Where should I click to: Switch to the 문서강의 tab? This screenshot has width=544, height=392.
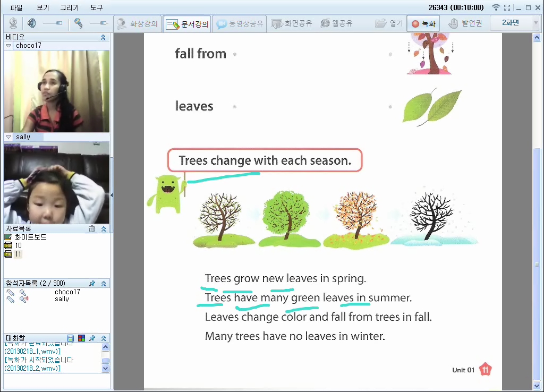click(187, 24)
